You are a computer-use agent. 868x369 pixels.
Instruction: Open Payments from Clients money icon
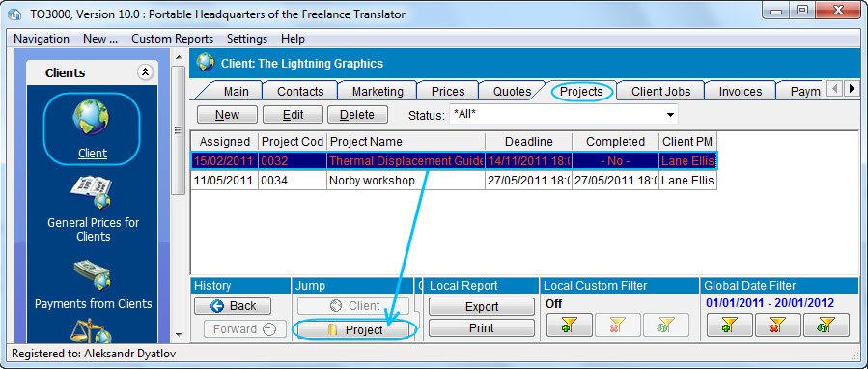coord(92,276)
